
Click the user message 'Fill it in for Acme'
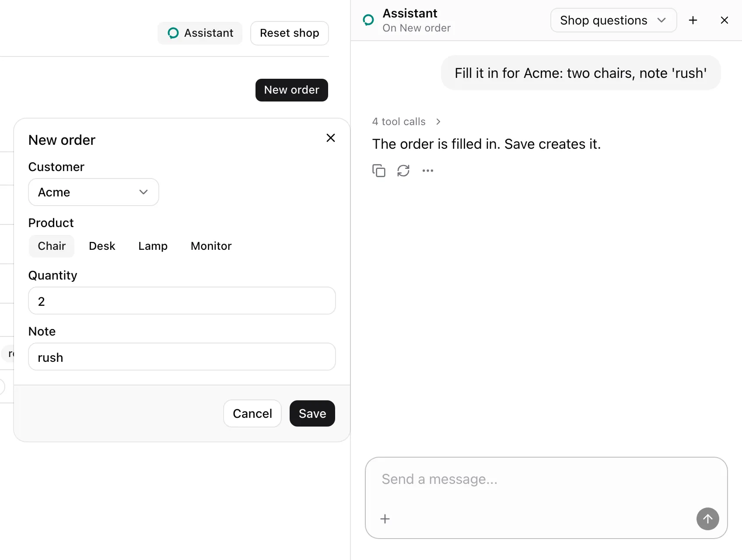point(581,73)
